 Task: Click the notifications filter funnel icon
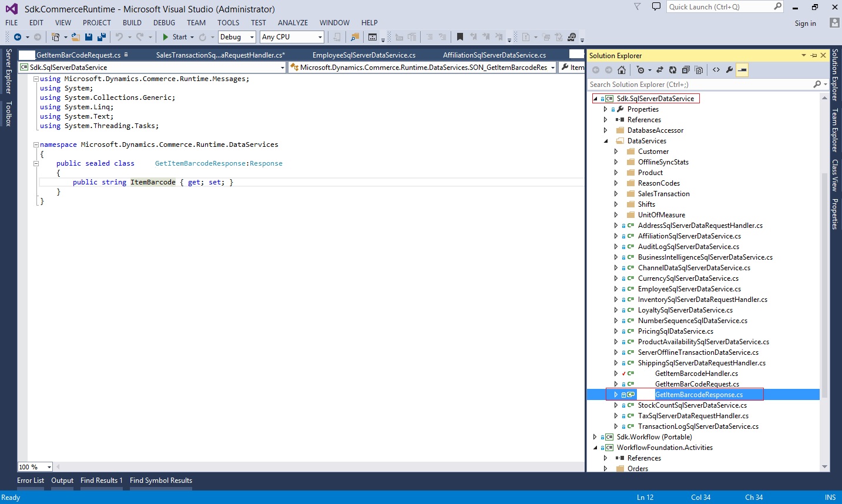638,6
